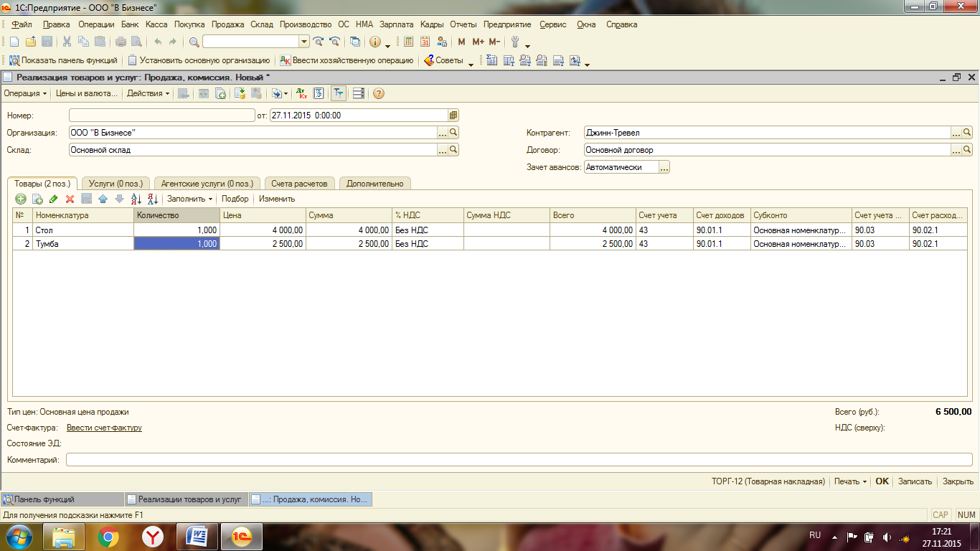The width and height of the screenshot is (980, 551).
Task: Select the 2 500,00 price cell for Тумба
Action: point(263,244)
